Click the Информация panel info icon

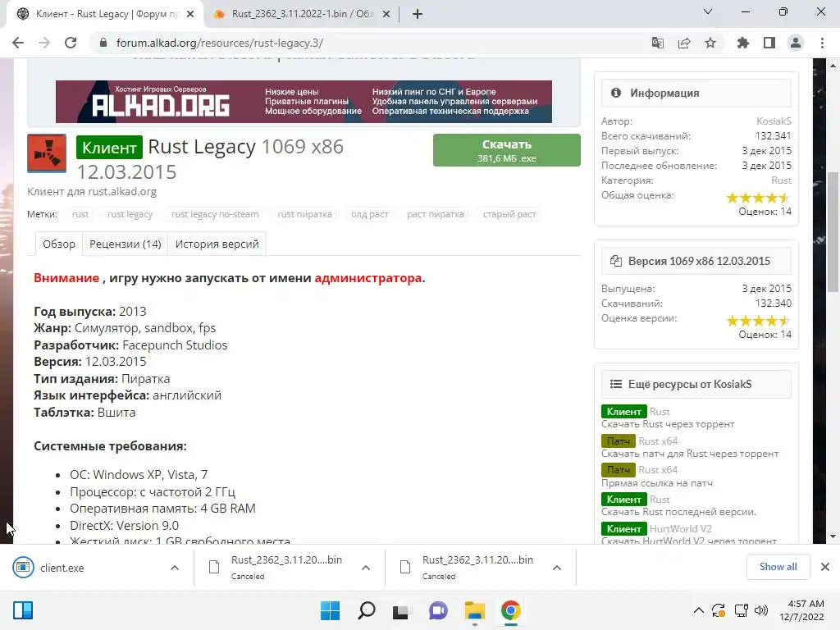[616, 93]
